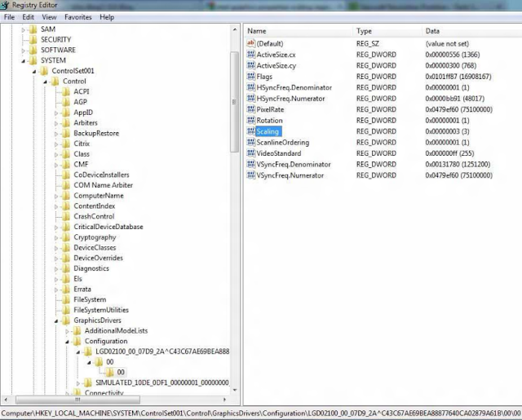Click the SECURITY folder icon
The width and height of the screenshot is (522, 420).
33,40
